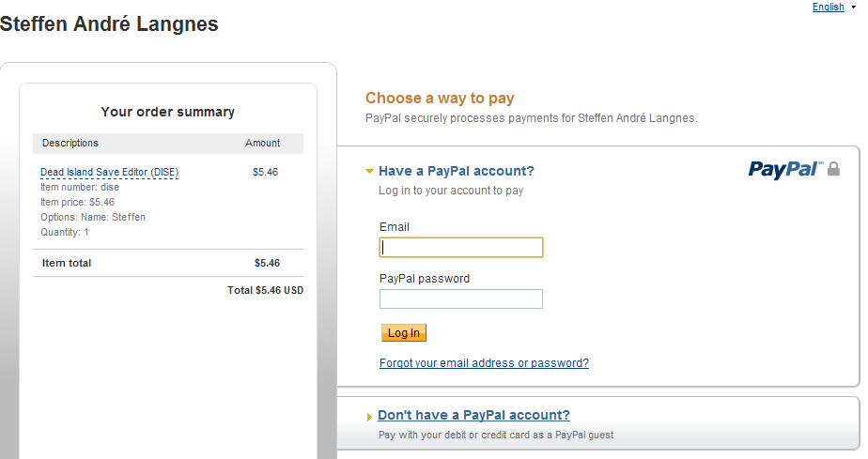Click the Choose a way to pay heading
The image size is (868, 459).
coord(440,99)
